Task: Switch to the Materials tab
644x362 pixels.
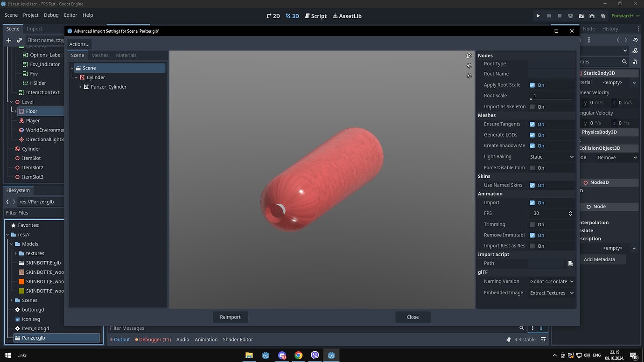Action: tap(126, 55)
